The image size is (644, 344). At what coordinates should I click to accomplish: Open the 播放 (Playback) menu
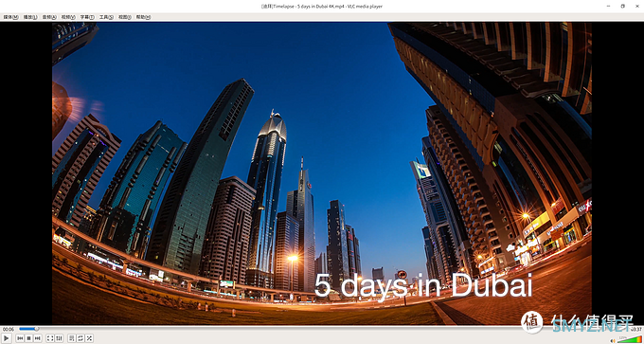[x=30, y=17]
